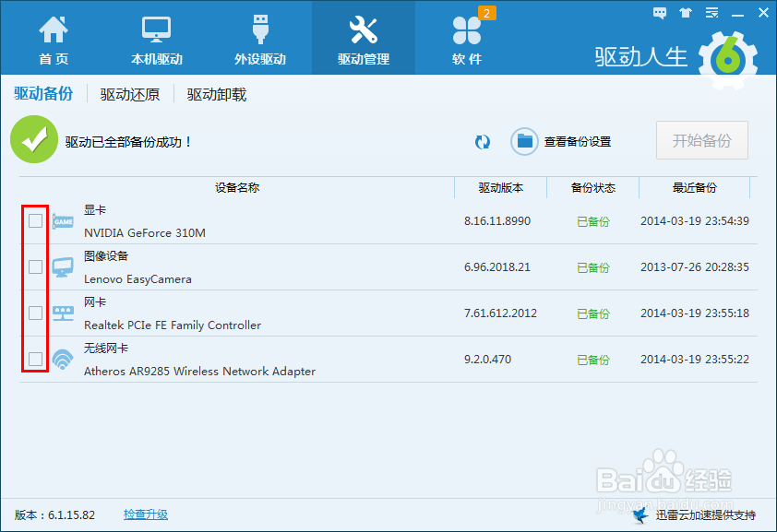
Task: Click the blue backup folder icon
Action: (x=524, y=142)
